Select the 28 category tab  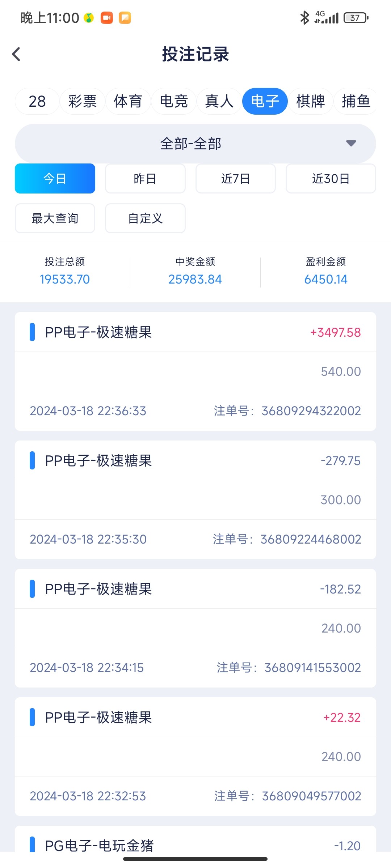click(37, 101)
